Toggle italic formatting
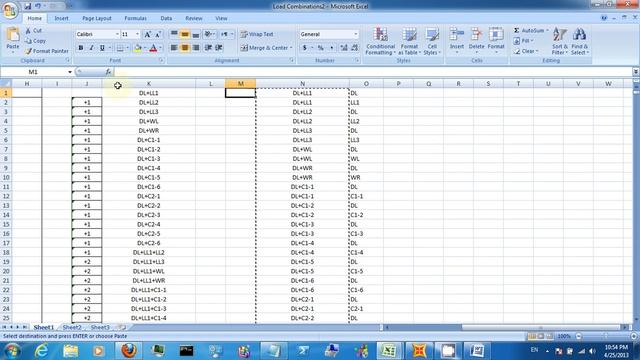 pyautogui.click(x=91, y=48)
